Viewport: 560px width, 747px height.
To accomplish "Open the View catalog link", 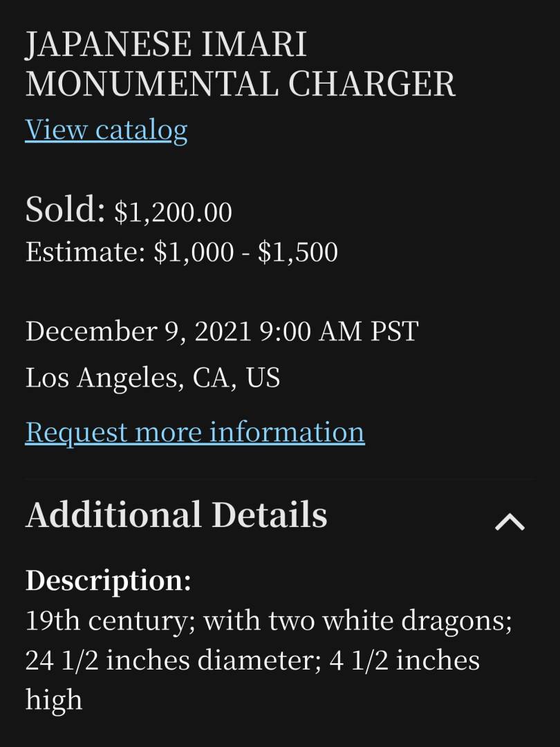I will click(106, 129).
